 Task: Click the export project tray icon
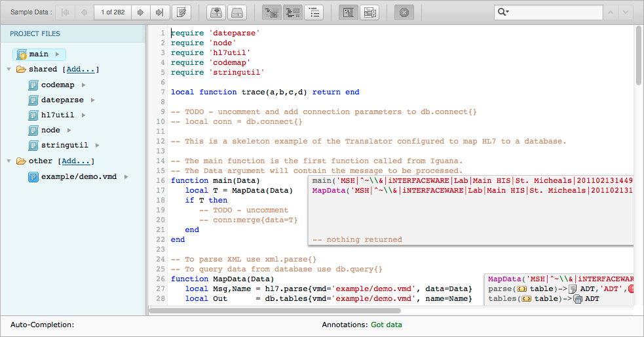[237, 12]
